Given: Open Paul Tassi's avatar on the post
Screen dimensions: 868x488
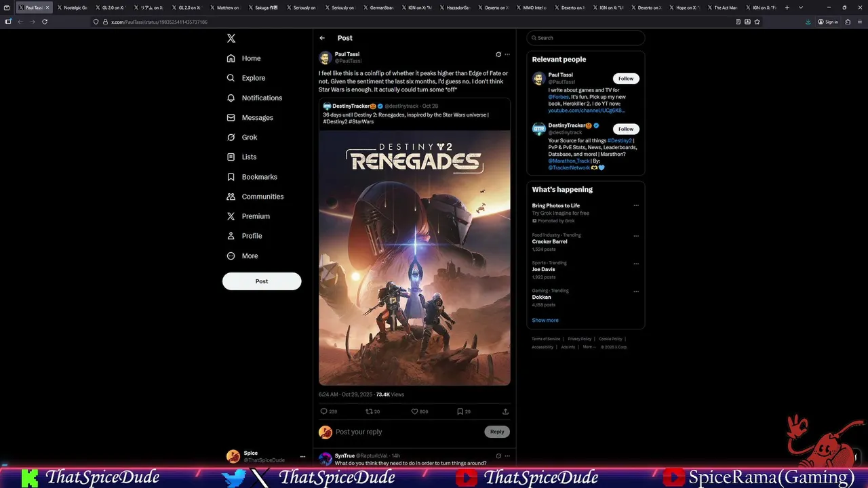Looking at the screenshot, I should point(325,58).
